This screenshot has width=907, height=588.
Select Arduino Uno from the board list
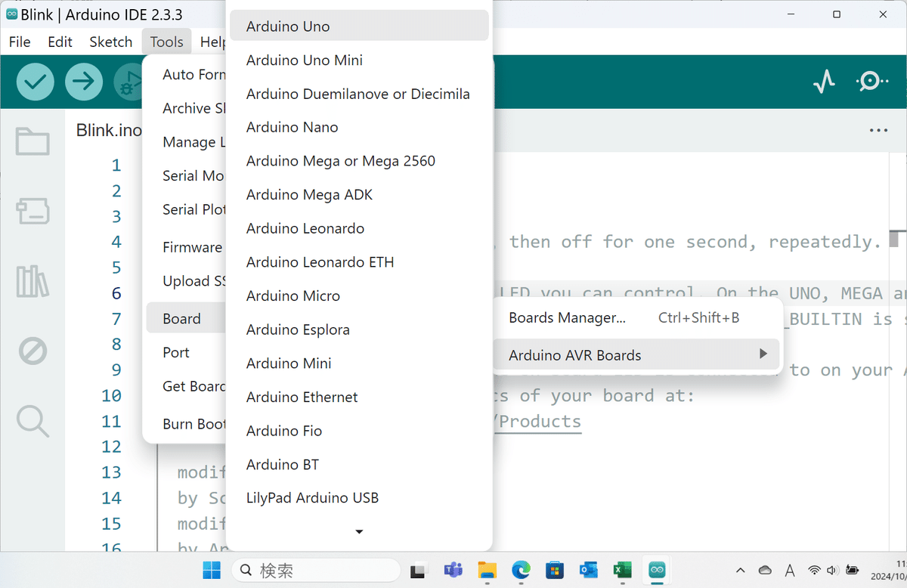point(287,26)
